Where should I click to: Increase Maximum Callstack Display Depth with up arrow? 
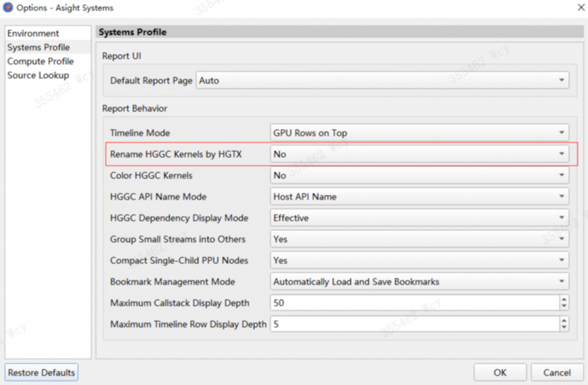[x=564, y=299]
